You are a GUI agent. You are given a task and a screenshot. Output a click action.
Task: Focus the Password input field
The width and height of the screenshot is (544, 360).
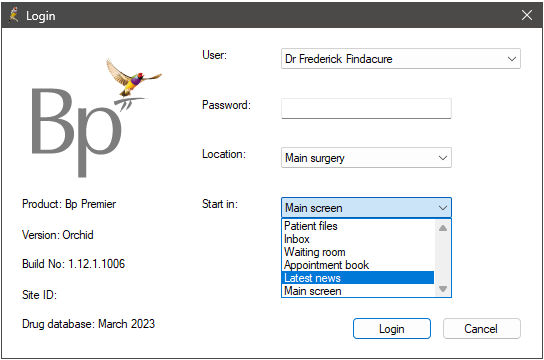point(366,109)
